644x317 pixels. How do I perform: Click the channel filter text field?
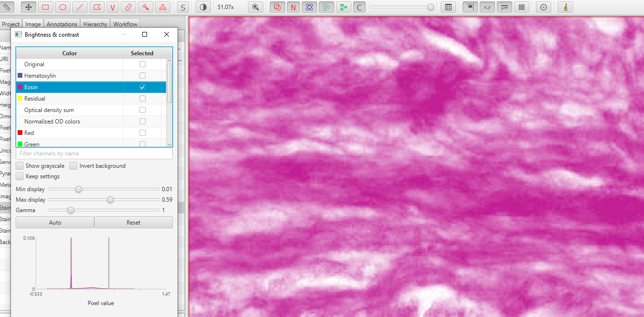94,153
